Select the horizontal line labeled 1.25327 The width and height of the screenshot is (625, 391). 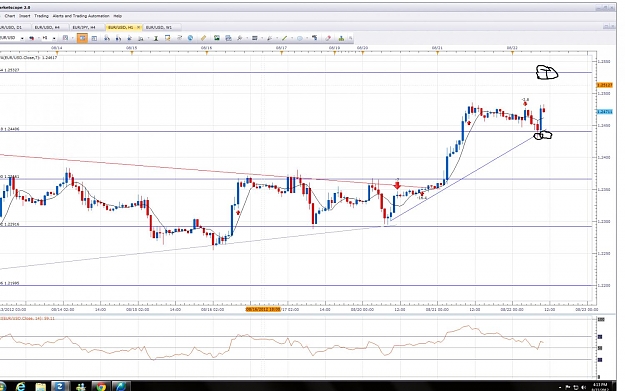click(x=296, y=73)
